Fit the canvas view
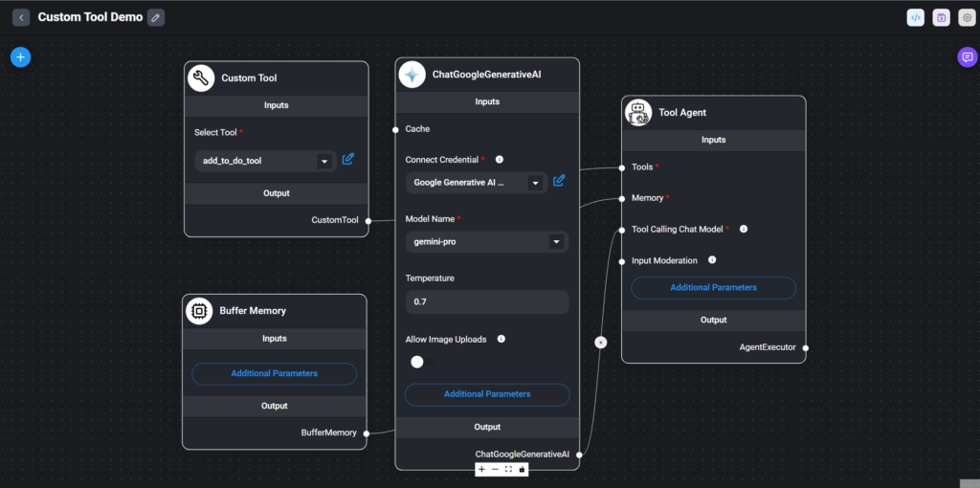 (x=508, y=469)
